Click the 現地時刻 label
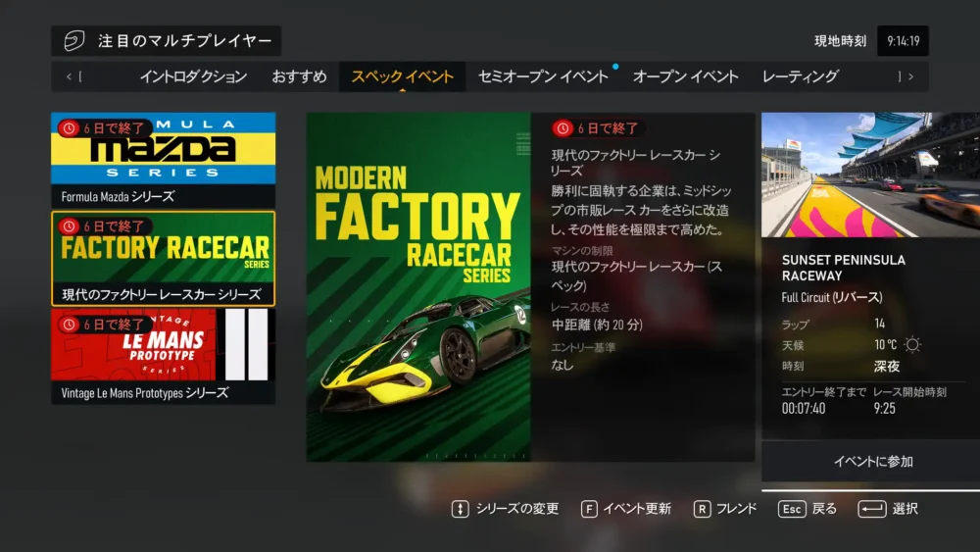980x552 pixels. point(840,41)
